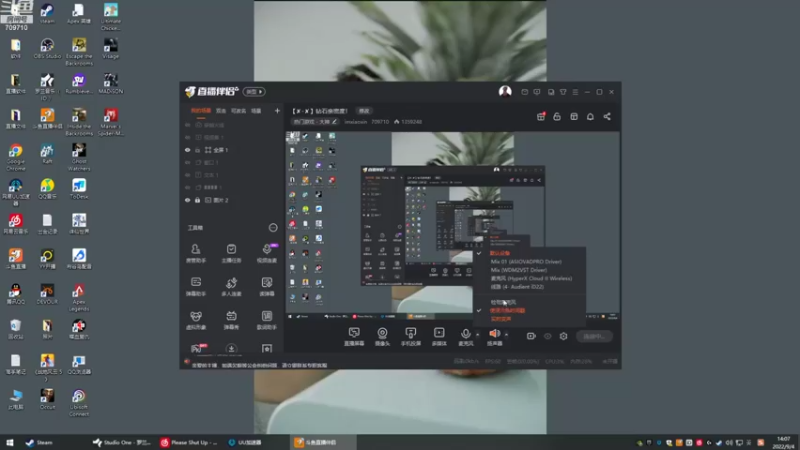Choose Mix 01 (ASIOVADPRO Driver) device
The height and width of the screenshot is (450, 800).
[526, 262]
